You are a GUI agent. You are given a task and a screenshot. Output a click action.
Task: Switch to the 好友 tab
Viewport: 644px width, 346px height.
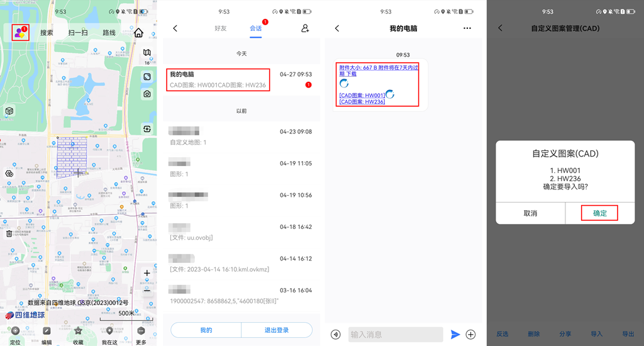click(x=221, y=28)
